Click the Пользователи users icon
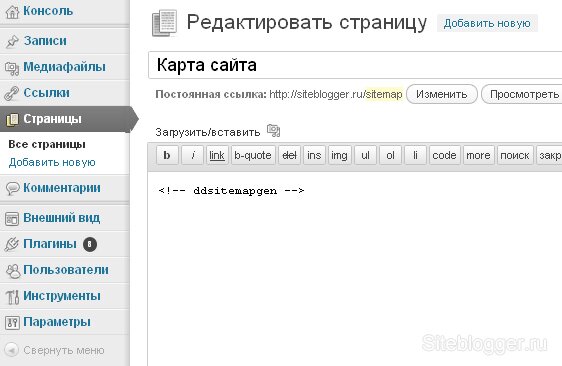Screen dimensions: 562x366 (13, 271)
